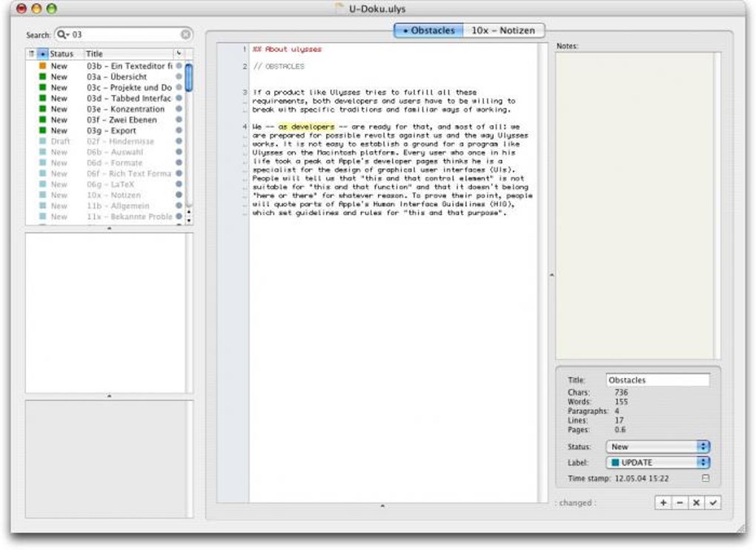Viewport: 756px width, 550px height.
Task: Clear the search field with the X icon
Action: coord(185,35)
